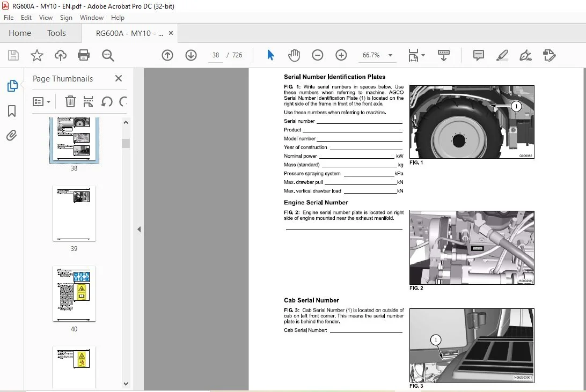Activate the Hand pan tool
Viewport: 586px width, 392px height.
(x=294, y=55)
